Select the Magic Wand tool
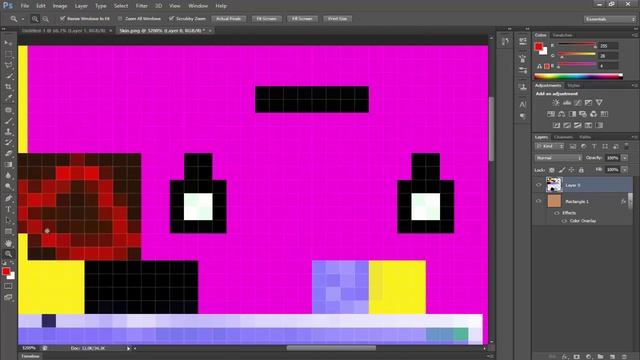Image resolution: width=640 pixels, height=360 pixels. point(8,76)
